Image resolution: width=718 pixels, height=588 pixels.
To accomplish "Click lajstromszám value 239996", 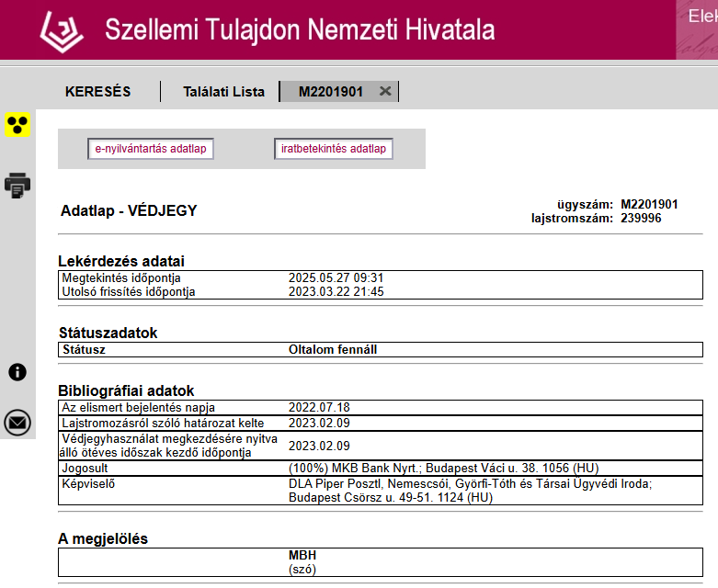I will point(641,218).
